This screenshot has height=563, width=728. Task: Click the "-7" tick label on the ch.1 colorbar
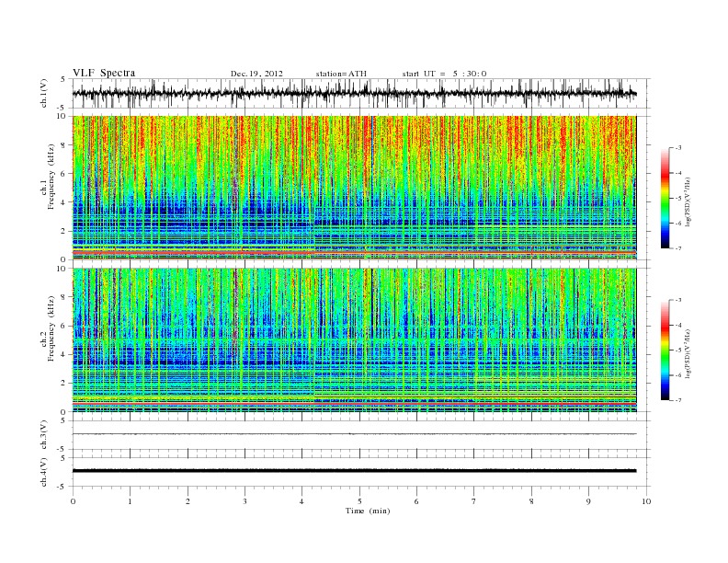[677, 248]
